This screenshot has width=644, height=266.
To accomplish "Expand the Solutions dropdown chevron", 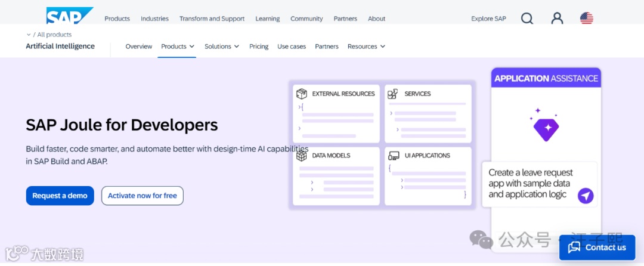I will (237, 47).
